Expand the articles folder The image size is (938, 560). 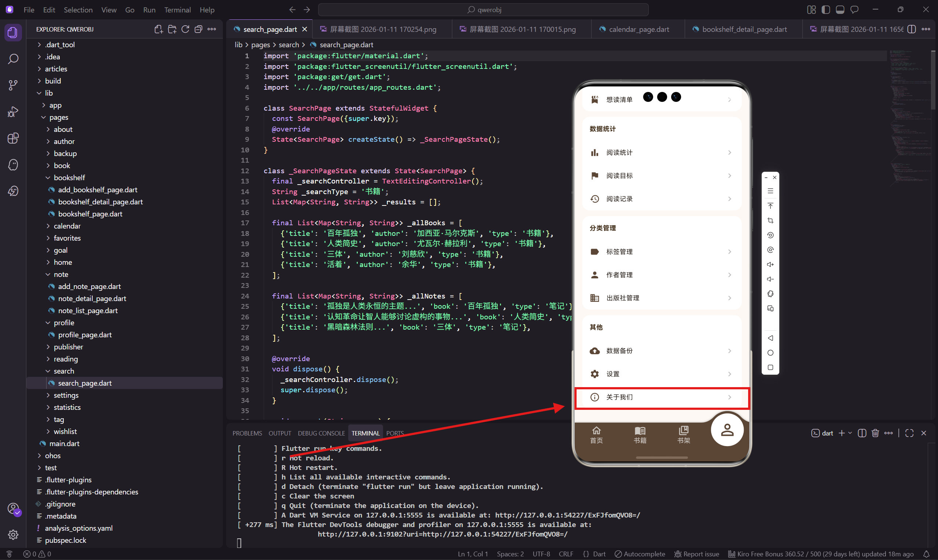tap(56, 69)
